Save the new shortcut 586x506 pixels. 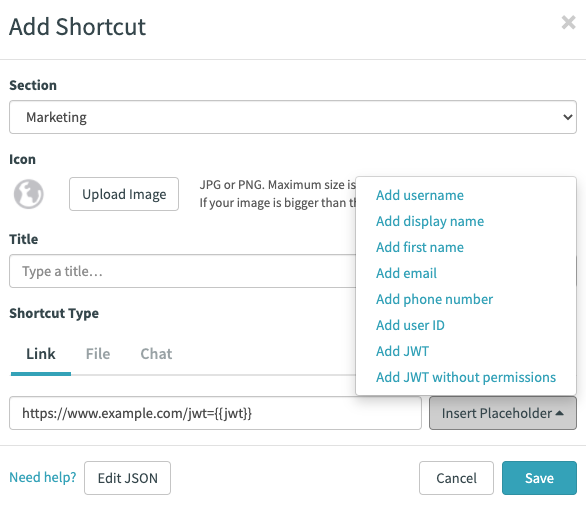(x=539, y=478)
